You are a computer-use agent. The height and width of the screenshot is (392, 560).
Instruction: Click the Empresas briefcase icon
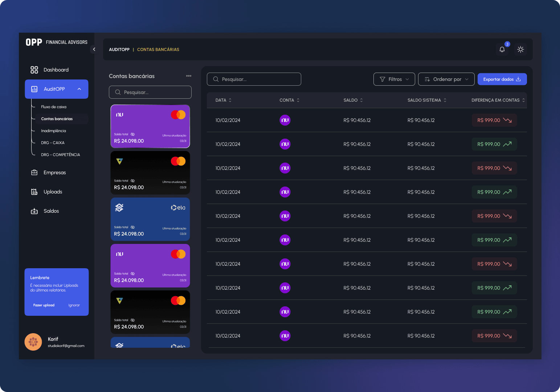point(34,172)
